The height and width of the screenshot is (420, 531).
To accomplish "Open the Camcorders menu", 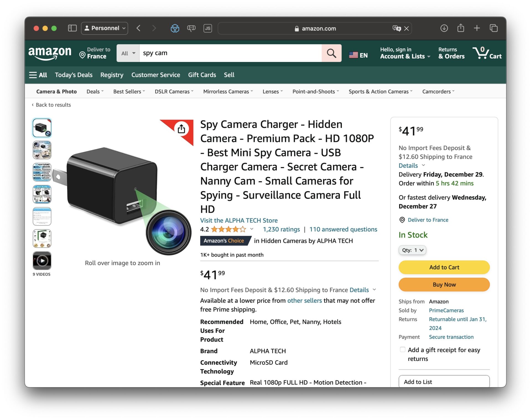I will (x=438, y=92).
